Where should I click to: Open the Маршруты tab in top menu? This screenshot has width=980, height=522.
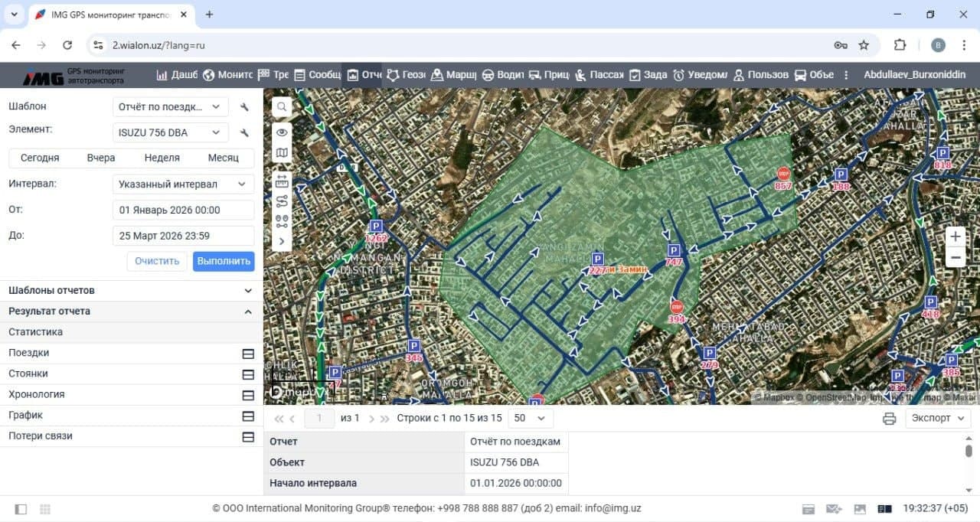[454, 75]
